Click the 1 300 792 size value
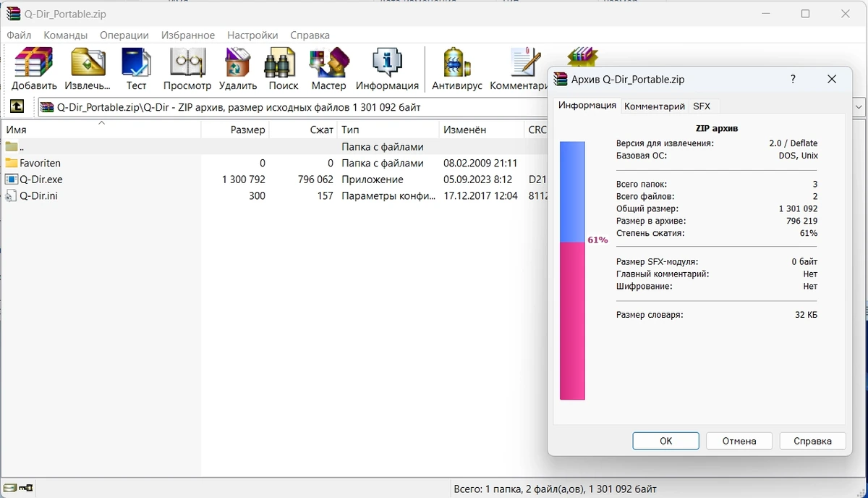 coord(244,179)
